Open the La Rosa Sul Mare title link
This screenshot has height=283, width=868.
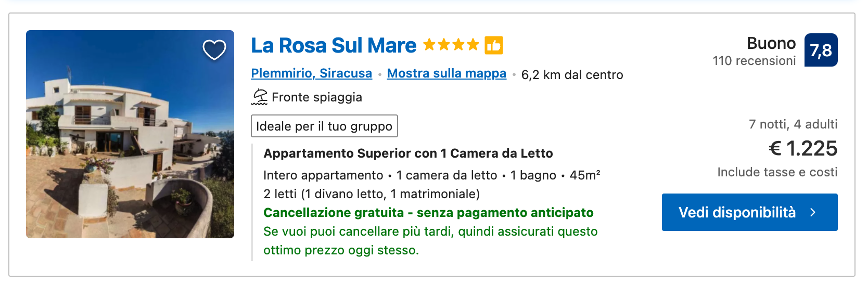click(334, 45)
